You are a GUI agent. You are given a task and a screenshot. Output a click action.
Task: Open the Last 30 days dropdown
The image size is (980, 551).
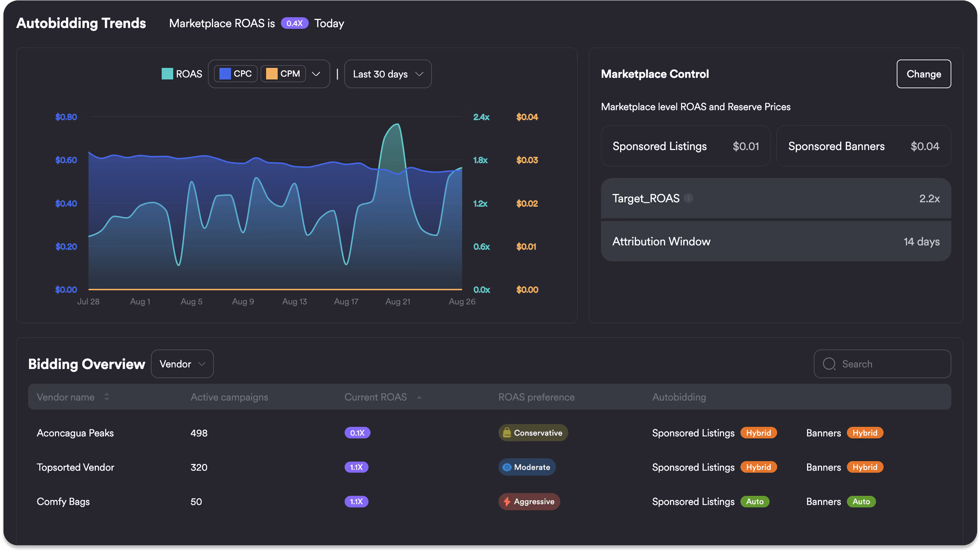[388, 74]
